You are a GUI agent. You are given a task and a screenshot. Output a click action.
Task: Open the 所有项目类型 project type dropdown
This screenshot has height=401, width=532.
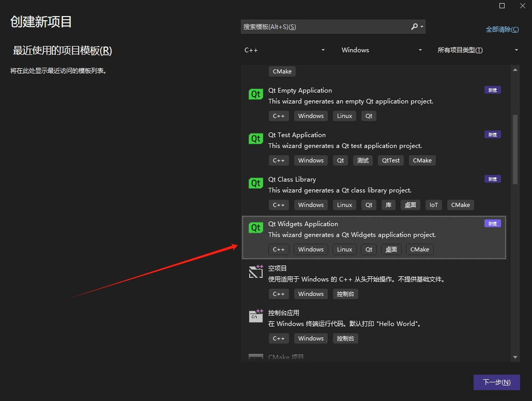(478, 50)
